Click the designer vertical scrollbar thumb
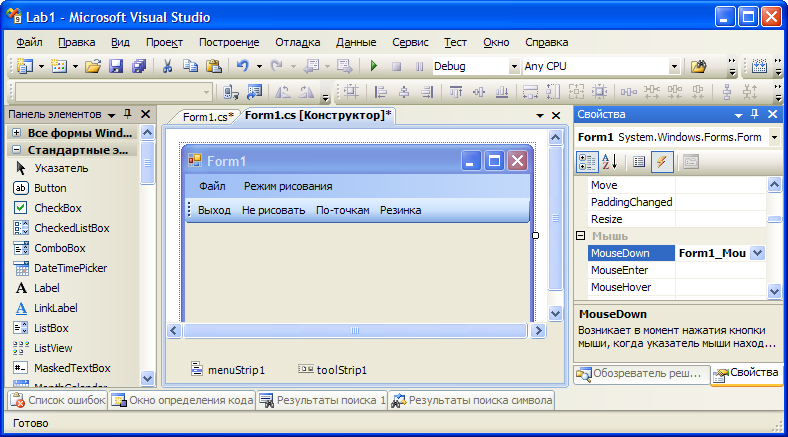Viewport: 788px width, 437px height. coord(555,218)
